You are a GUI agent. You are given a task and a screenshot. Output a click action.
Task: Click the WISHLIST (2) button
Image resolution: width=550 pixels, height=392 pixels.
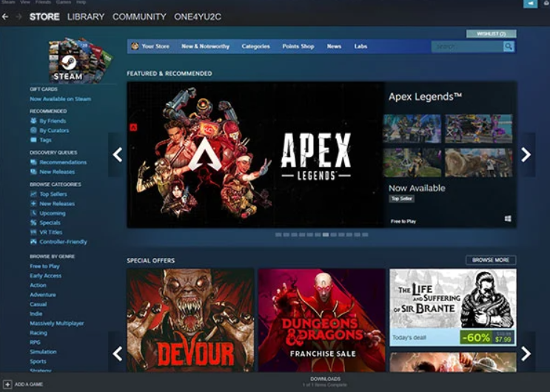click(491, 34)
